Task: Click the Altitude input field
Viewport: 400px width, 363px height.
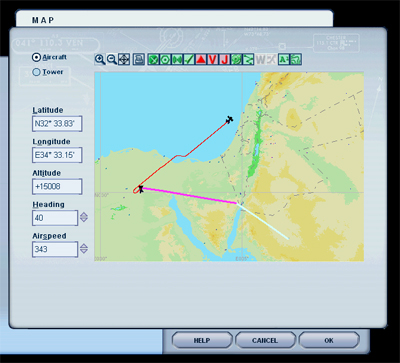Action: [x=57, y=186]
